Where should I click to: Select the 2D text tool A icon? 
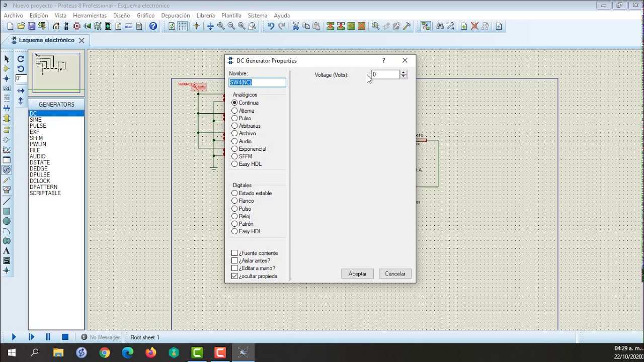tap(7, 251)
